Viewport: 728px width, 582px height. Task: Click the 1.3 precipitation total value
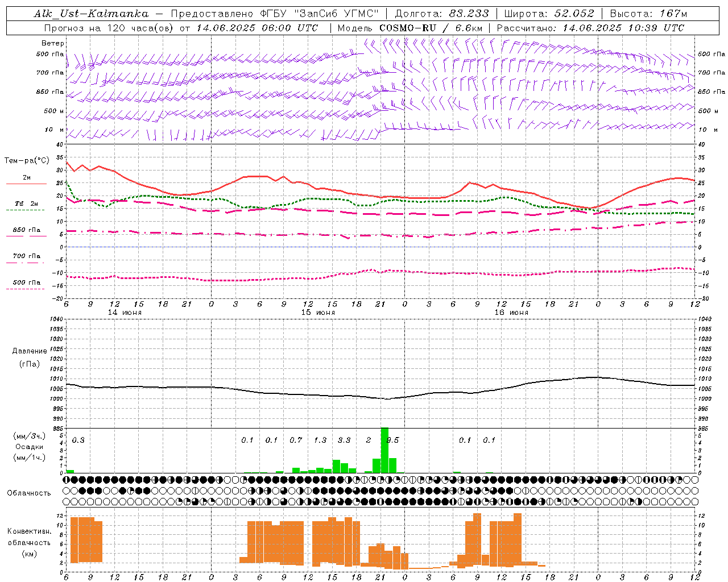coord(320,440)
